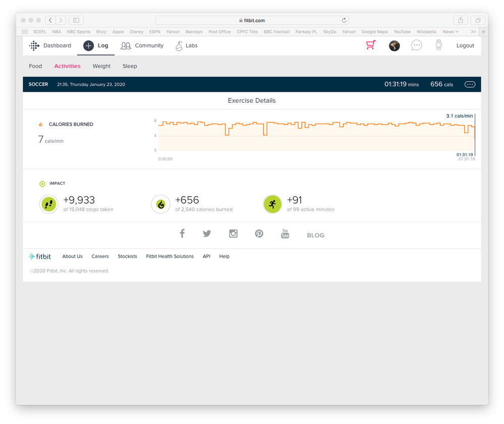This screenshot has width=504, height=424.
Task: Click the calories flame impact icon
Action: tap(161, 204)
